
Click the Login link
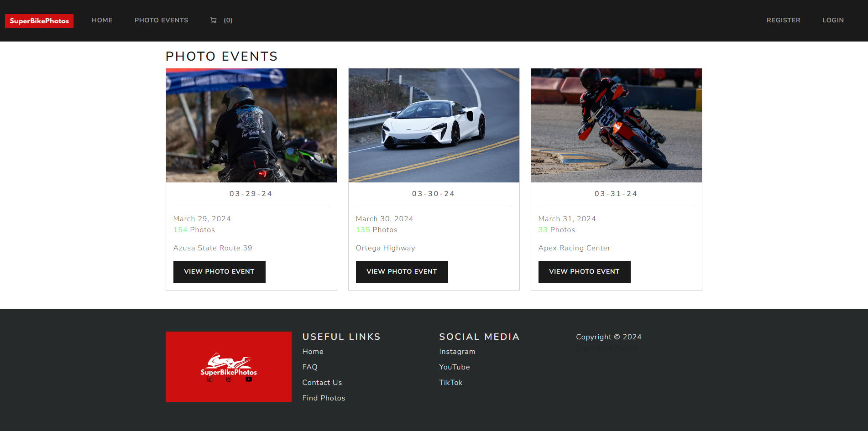click(833, 20)
